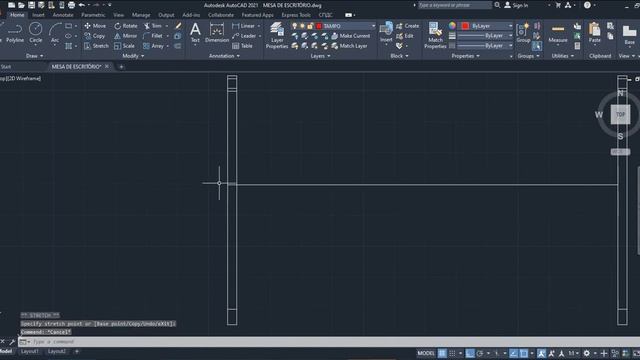The image size is (640, 360).
Task: Click the Copy tool in Modify panel
Action: tap(94, 36)
